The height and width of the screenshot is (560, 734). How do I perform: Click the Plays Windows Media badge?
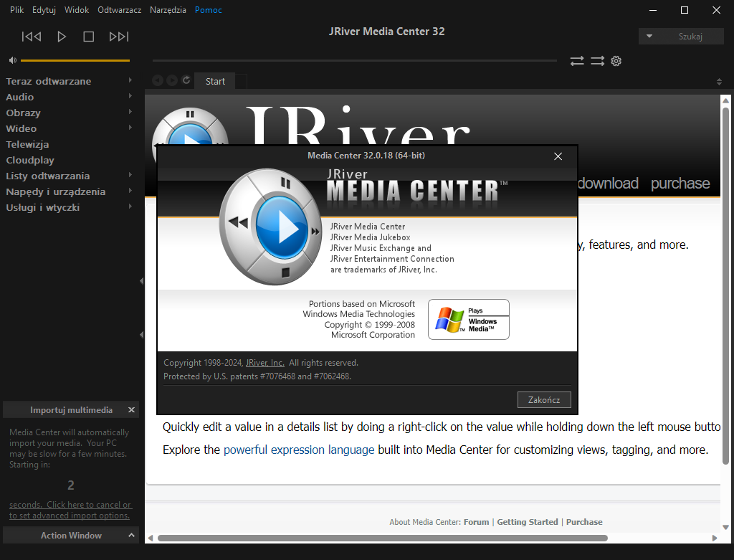click(469, 319)
